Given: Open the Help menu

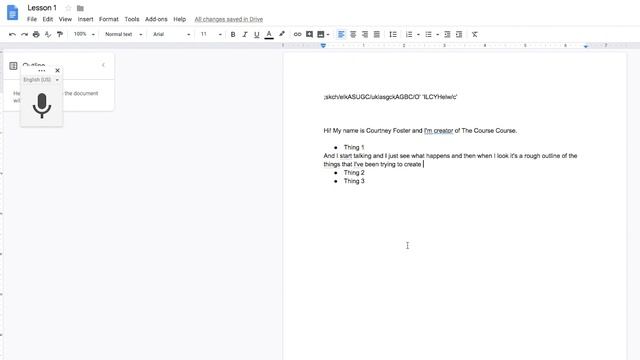Looking at the screenshot, I should 180,19.
